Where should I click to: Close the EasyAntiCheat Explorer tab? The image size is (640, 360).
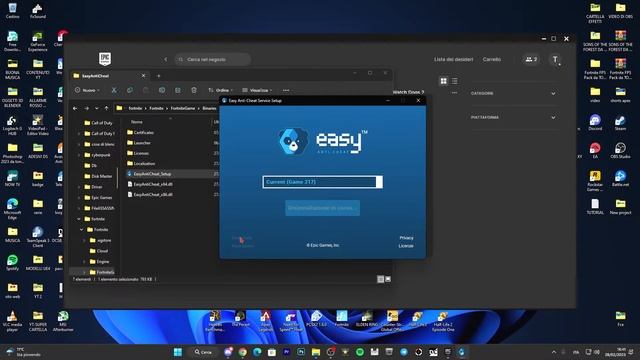click(143, 76)
